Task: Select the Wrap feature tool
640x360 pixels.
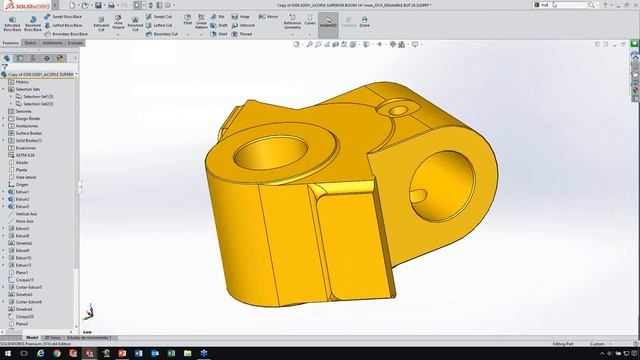Action: click(240, 17)
